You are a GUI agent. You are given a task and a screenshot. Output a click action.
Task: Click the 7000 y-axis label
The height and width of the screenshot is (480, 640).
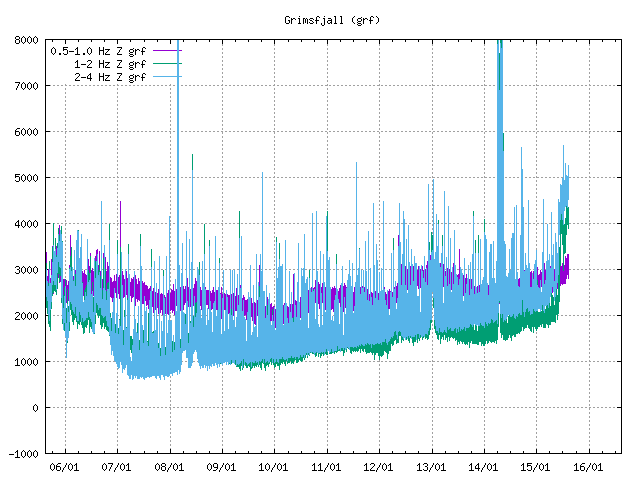coord(26,86)
